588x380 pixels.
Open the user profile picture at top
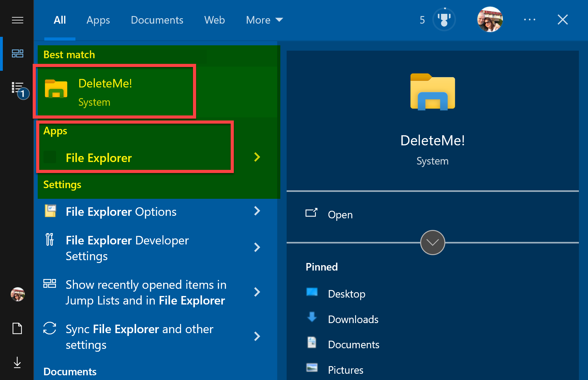[490, 20]
